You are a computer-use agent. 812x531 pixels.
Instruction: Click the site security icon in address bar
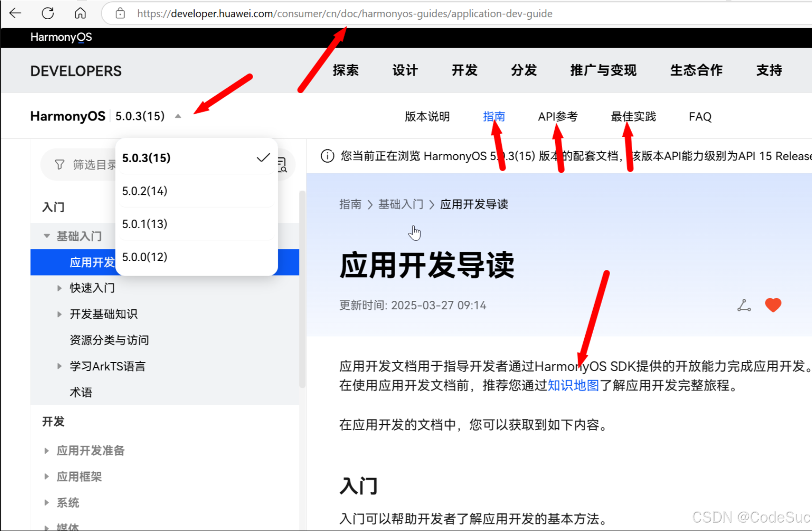(119, 13)
